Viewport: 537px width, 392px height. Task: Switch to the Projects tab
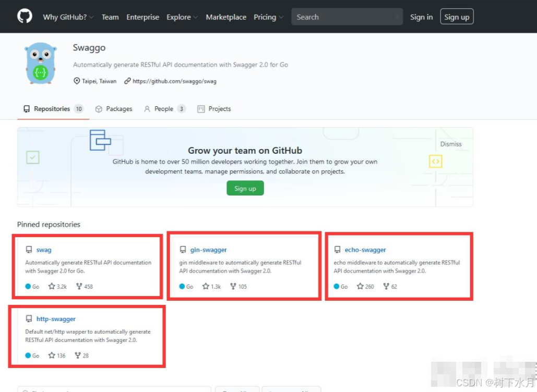point(214,109)
